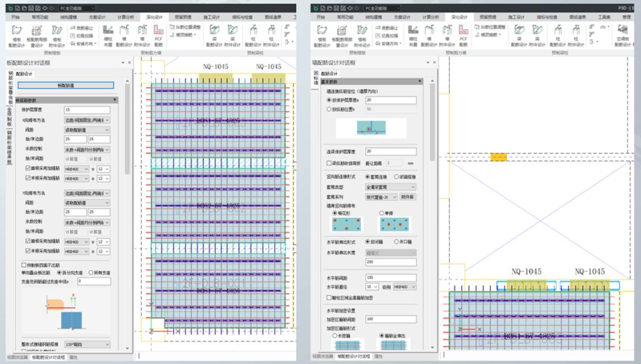This screenshot has height=364, width=641.
Task: Close the 板配筋设计对话框 panel with X
Action: (129, 62)
